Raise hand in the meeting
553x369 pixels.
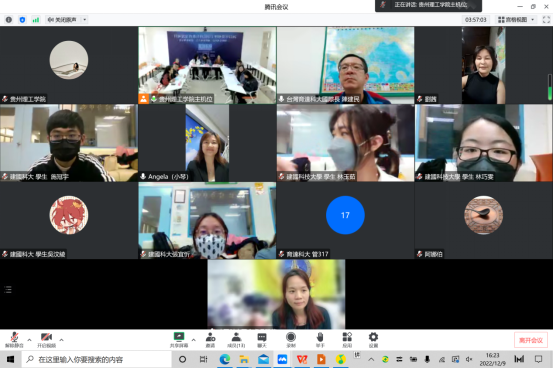point(320,340)
